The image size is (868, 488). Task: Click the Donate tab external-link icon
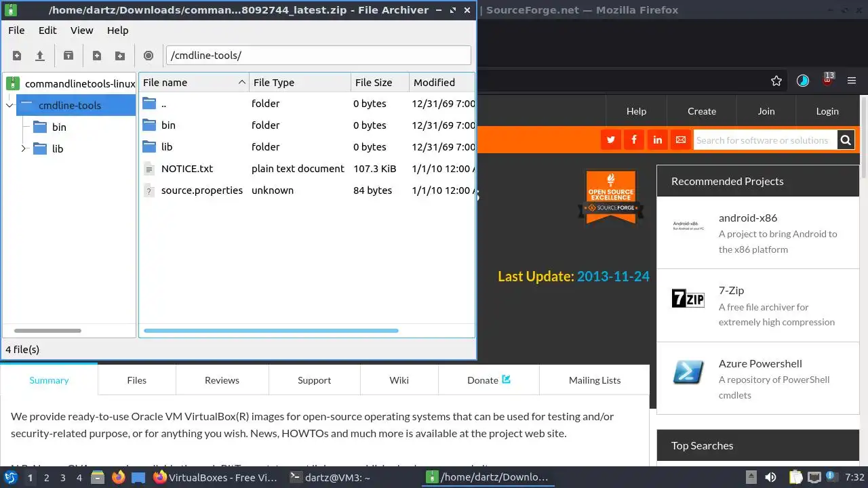(x=506, y=380)
